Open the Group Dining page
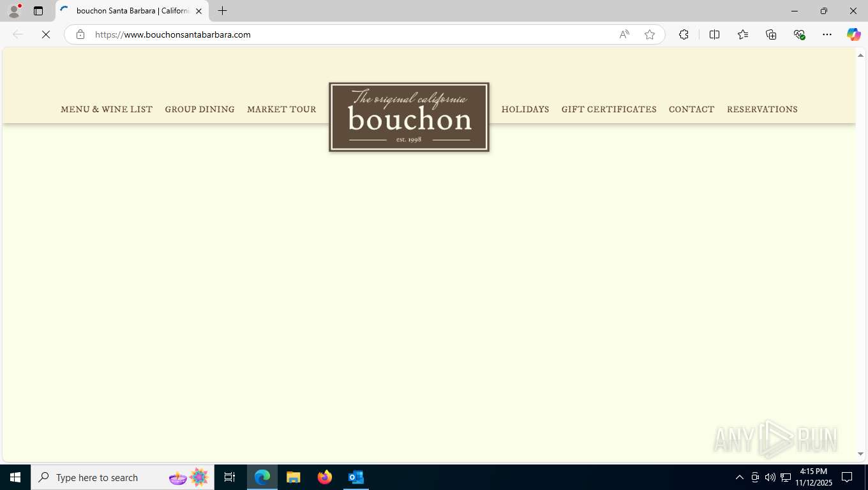The image size is (868, 490). click(x=200, y=109)
